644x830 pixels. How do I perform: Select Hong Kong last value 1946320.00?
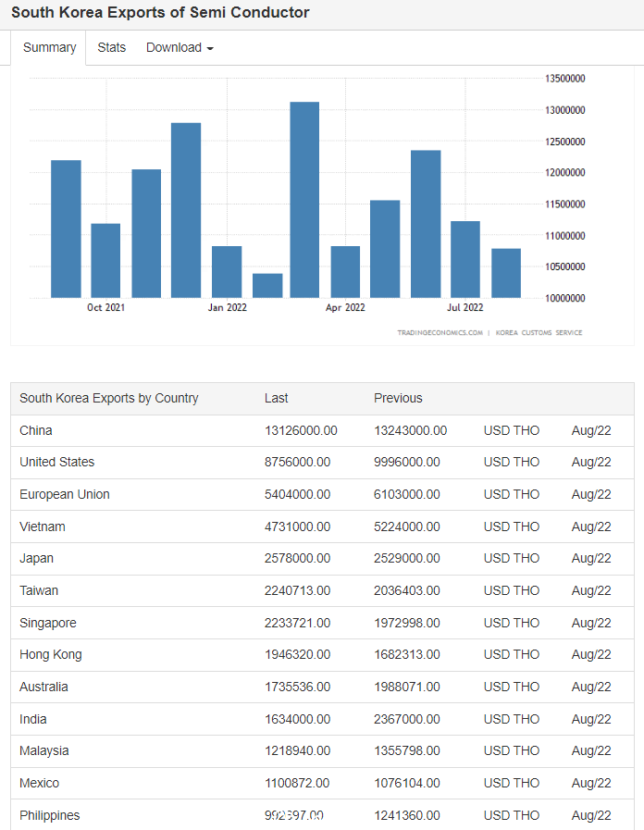pyautogui.click(x=297, y=655)
